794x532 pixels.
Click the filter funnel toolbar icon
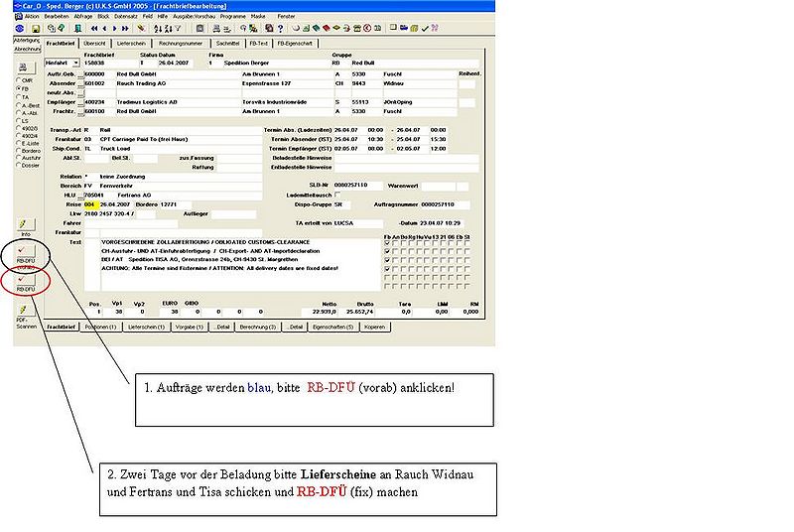pos(179,29)
